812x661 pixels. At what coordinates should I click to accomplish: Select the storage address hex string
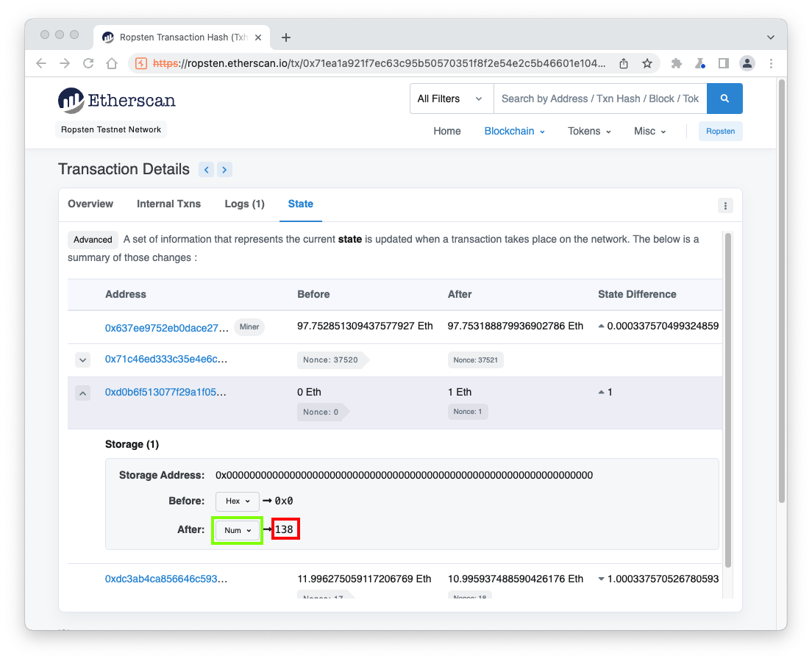pos(404,475)
